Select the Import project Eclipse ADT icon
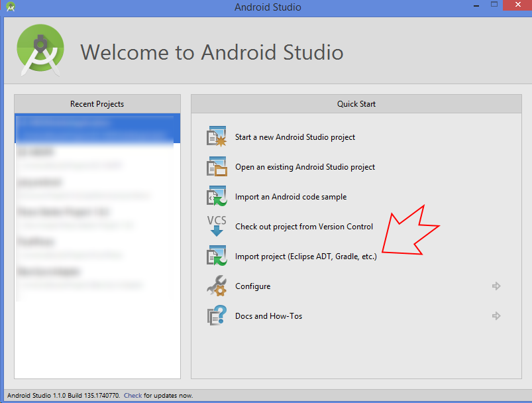Viewport: 532px width, 403px height. (x=216, y=255)
